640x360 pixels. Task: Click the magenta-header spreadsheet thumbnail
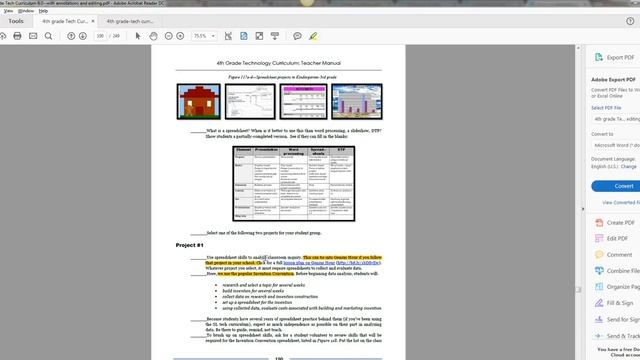click(303, 101)
